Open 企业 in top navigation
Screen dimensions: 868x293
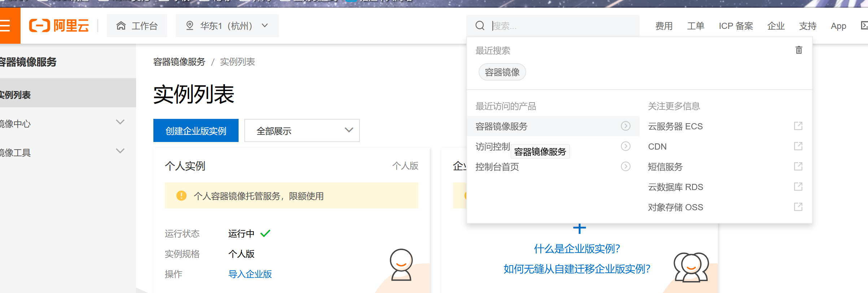click(x=776, y=26)
